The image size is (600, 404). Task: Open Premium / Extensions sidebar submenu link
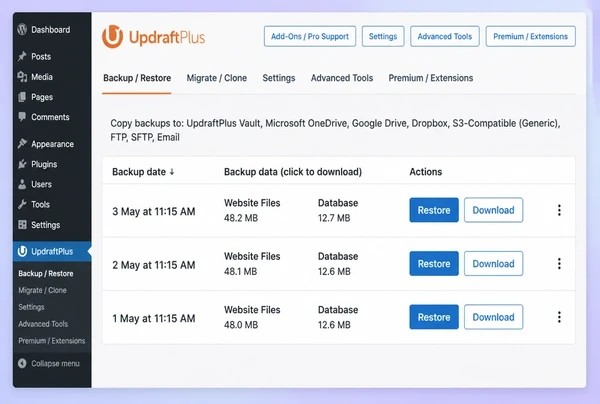coord(52,341)
